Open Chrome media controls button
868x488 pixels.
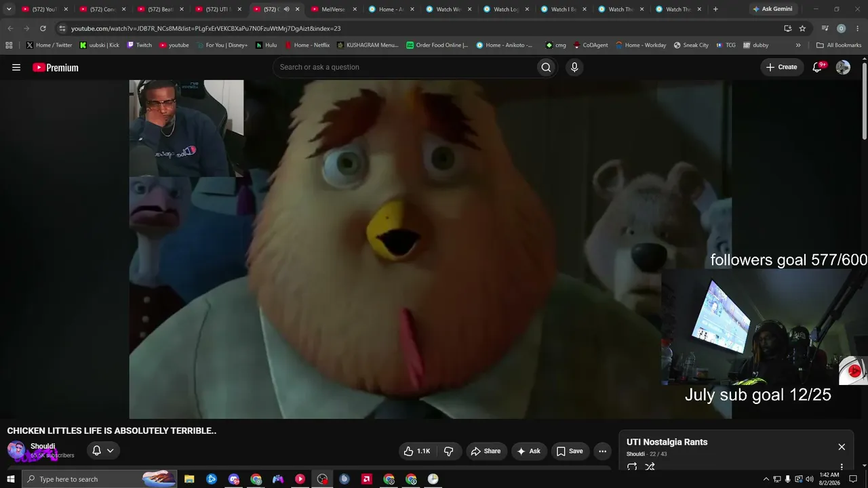pyautogui.click(x=825, y=28)
